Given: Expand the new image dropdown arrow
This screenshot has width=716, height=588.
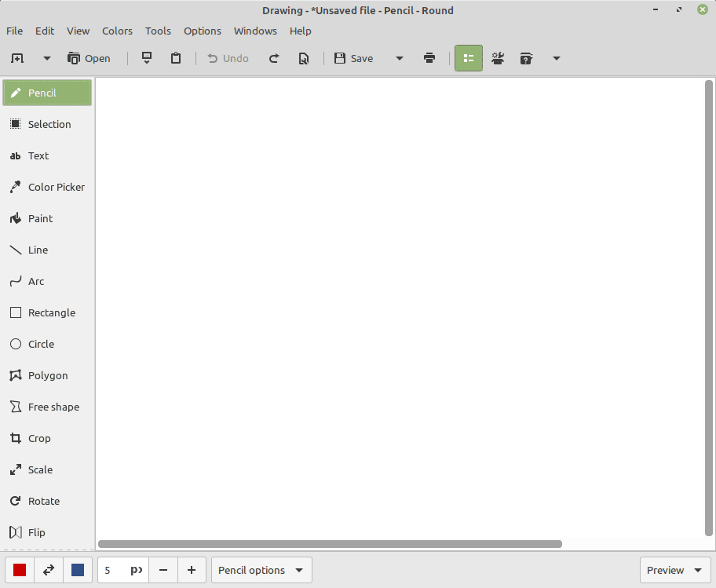Looking at the screenshot, I should (46, 57).
